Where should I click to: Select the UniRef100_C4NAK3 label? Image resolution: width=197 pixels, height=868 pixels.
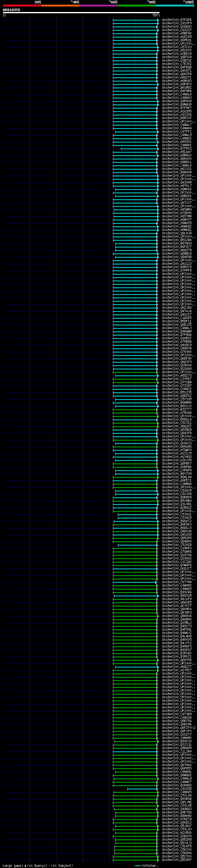pyautogui.click(x=176, y=98)
